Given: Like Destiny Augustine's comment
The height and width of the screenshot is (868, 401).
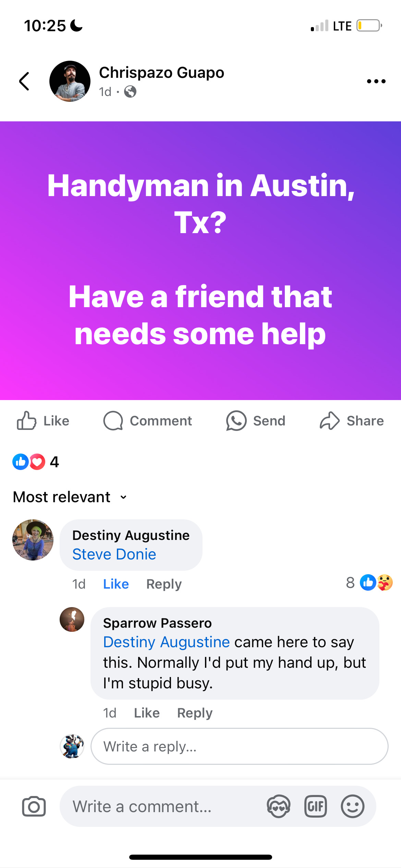Looking at the screenshot, I should (x=116, y=584).
